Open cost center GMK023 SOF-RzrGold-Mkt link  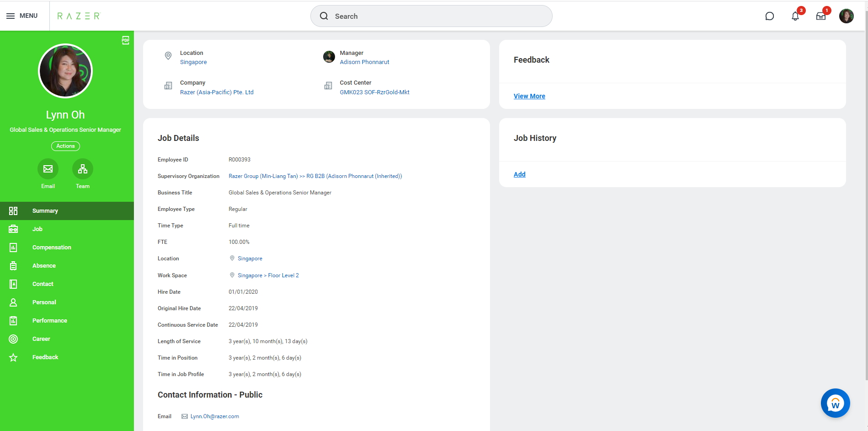[x=374, y=92]
